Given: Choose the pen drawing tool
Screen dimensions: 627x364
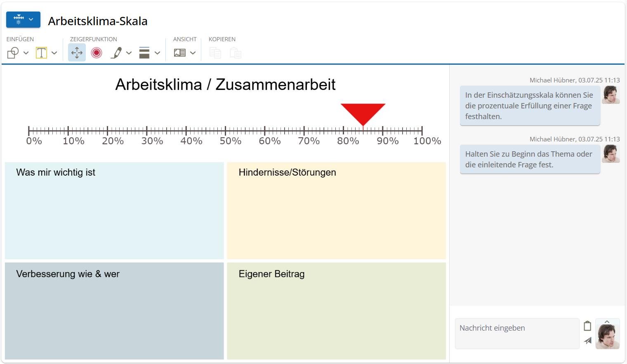Looking at the screenshot, I should pyautogui.click(x=117, y=53).
